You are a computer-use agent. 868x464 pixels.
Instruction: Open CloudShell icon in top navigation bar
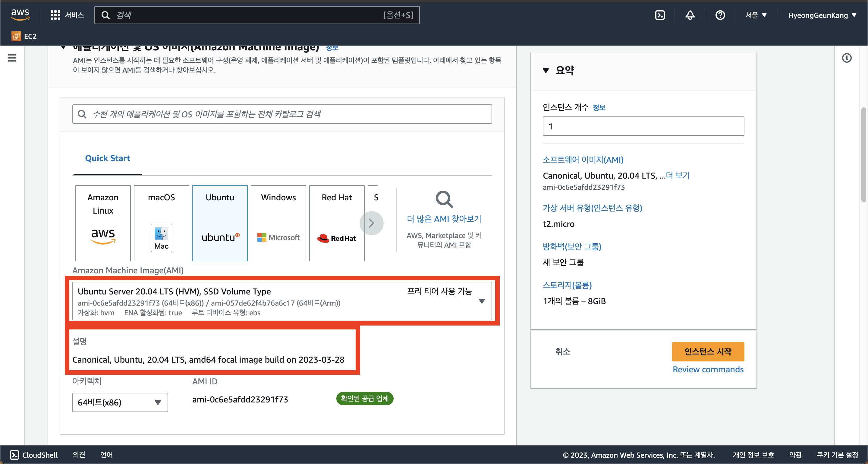point(659,15)
